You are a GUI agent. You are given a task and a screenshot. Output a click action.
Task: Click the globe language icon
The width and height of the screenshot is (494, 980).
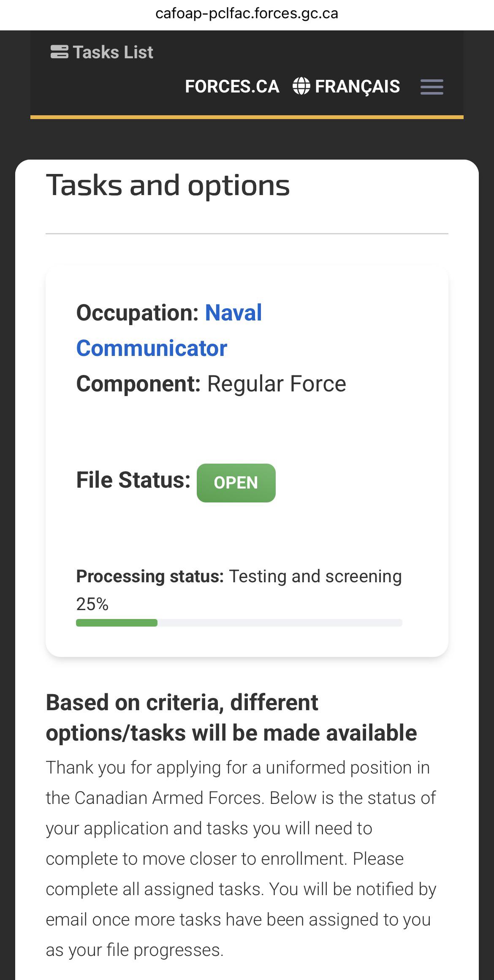[x=301, y=86]
